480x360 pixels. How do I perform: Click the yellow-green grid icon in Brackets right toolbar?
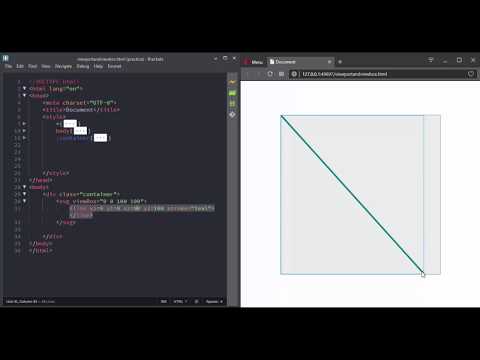tap(233, 104)
